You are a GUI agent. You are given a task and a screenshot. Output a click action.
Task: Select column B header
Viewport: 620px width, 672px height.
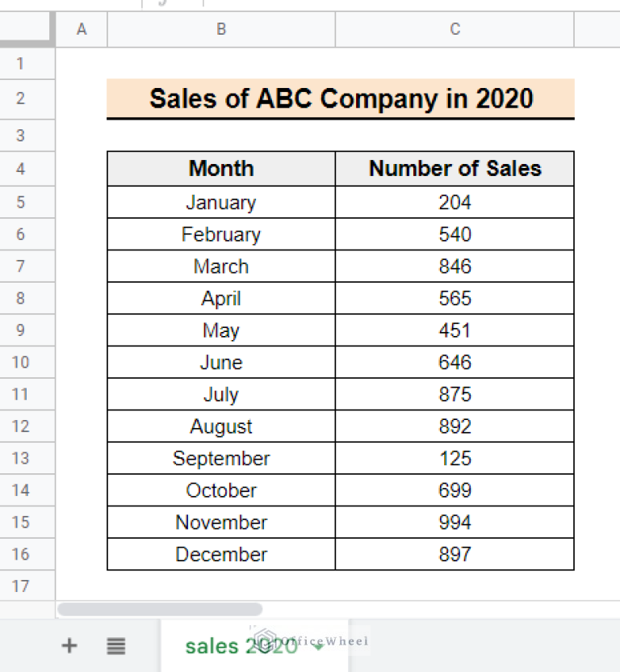[x=221, y=30]
